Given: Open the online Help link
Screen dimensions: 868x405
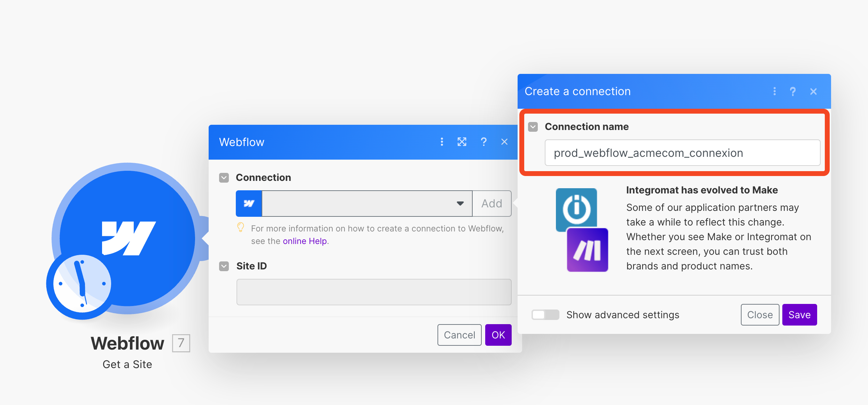Looking at the screenshot, I should click(x=305, y=241).
